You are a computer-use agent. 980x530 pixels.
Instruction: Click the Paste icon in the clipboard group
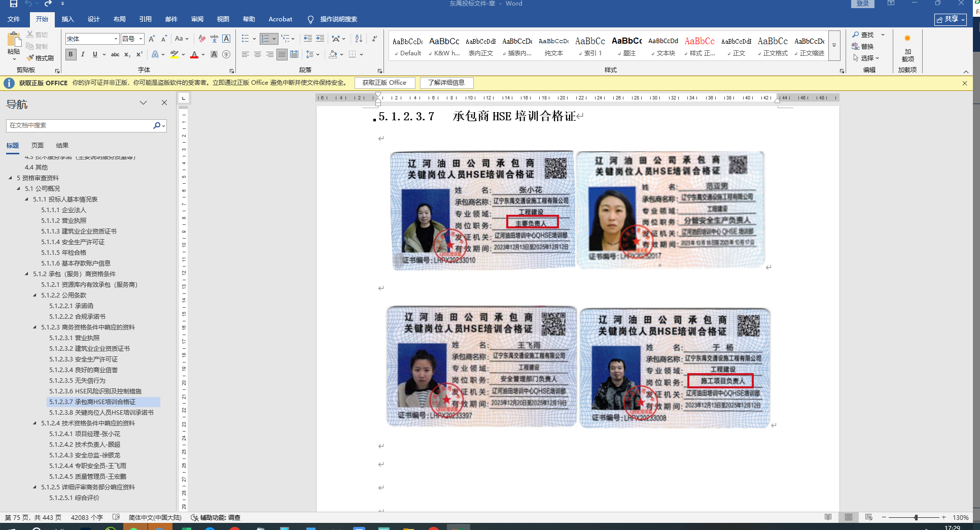(14, 40)
